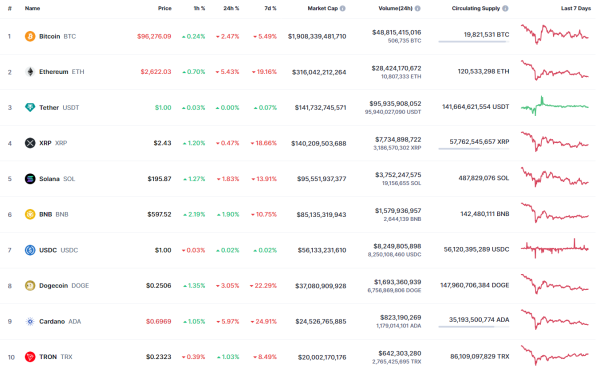
Task: Open the Bitcoin BTC name link
Action: (x=57, y=36)
